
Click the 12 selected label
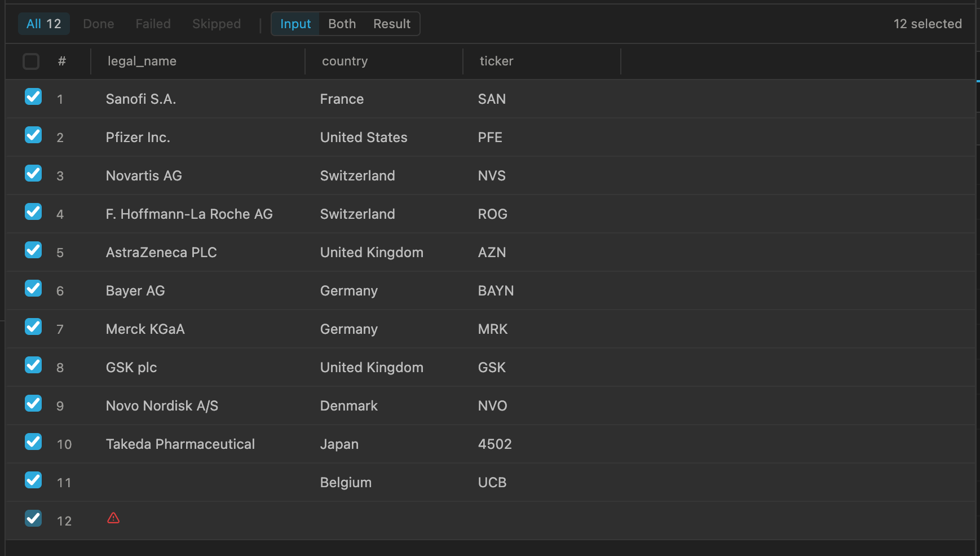click(x=928, y=24)
